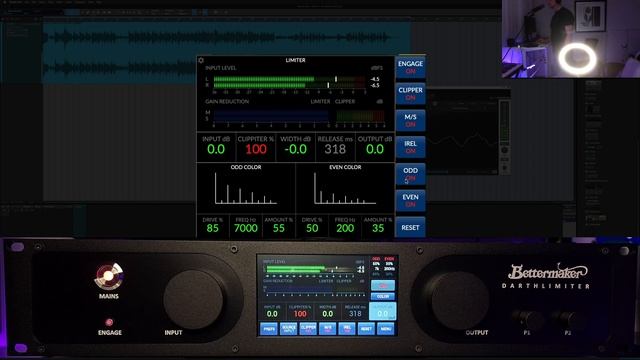640x360 pixels.
Task: Select the plugin INPUT dB value 0.0
Action: point(216,149)
